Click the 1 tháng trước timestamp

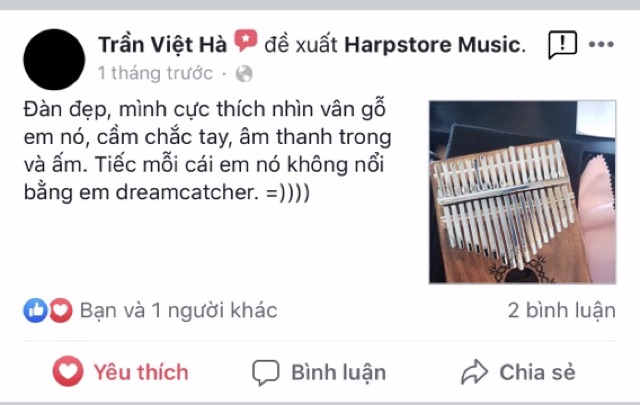(155, 73)
